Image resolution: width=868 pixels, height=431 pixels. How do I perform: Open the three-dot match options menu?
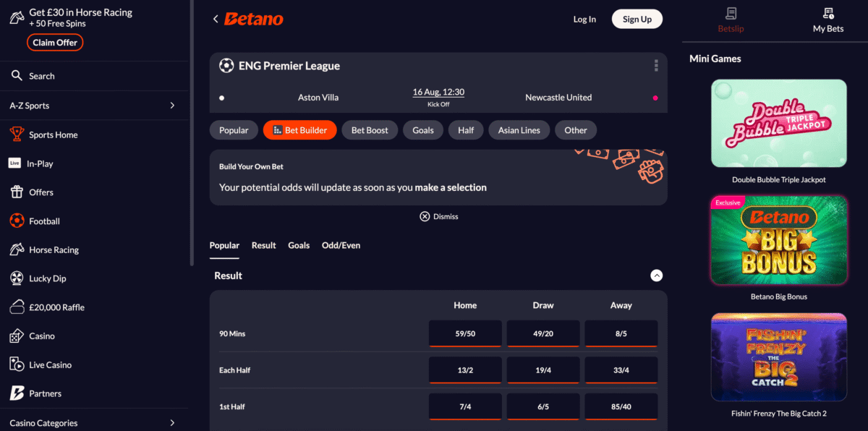(656, 66)
